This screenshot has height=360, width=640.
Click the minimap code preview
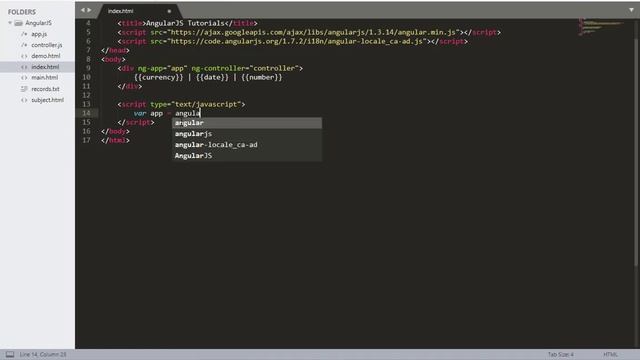(600, 27)
